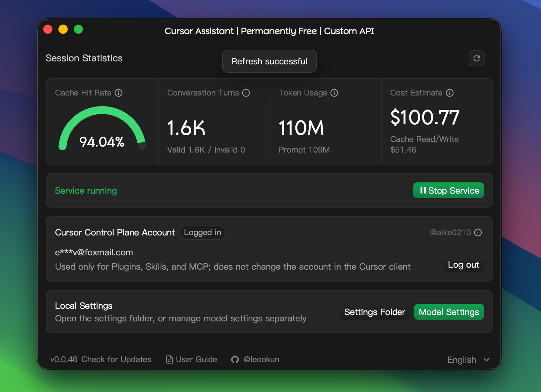Click the refresh statistics icon button
The image size is (541, 392).
(x=476, y=58)
